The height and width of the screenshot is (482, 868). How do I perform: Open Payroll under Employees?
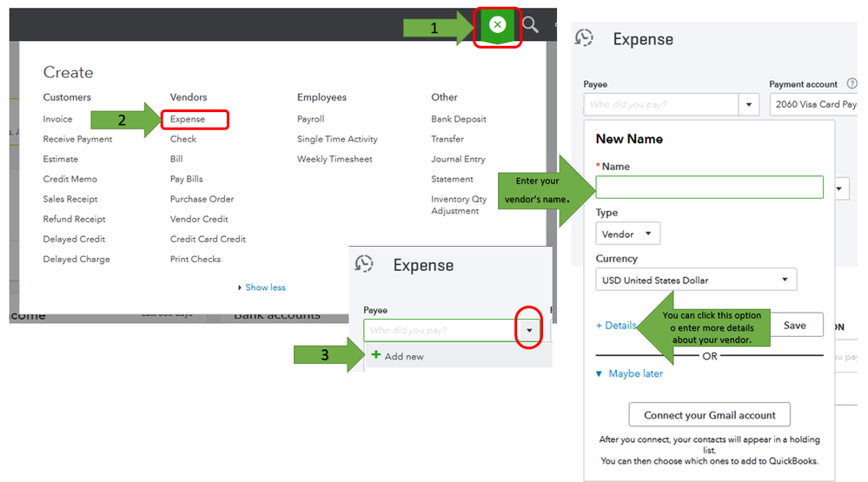[x=310, y=119]
